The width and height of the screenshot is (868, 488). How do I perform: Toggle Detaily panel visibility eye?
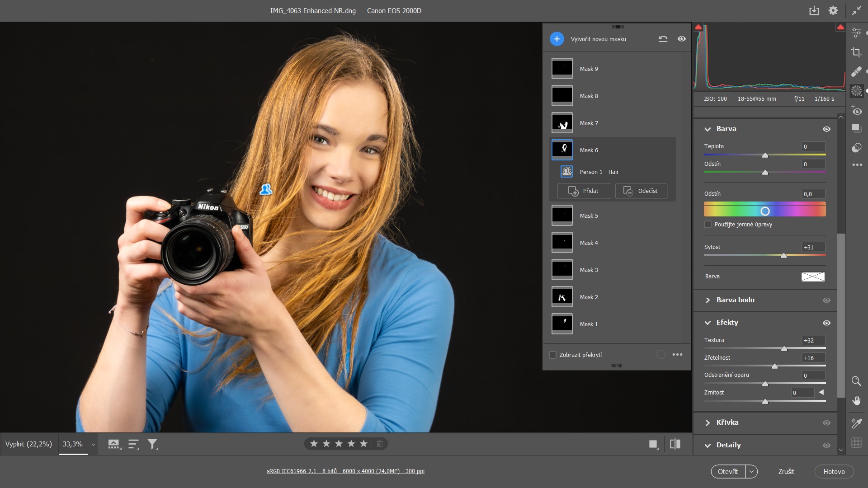(826, 446)
